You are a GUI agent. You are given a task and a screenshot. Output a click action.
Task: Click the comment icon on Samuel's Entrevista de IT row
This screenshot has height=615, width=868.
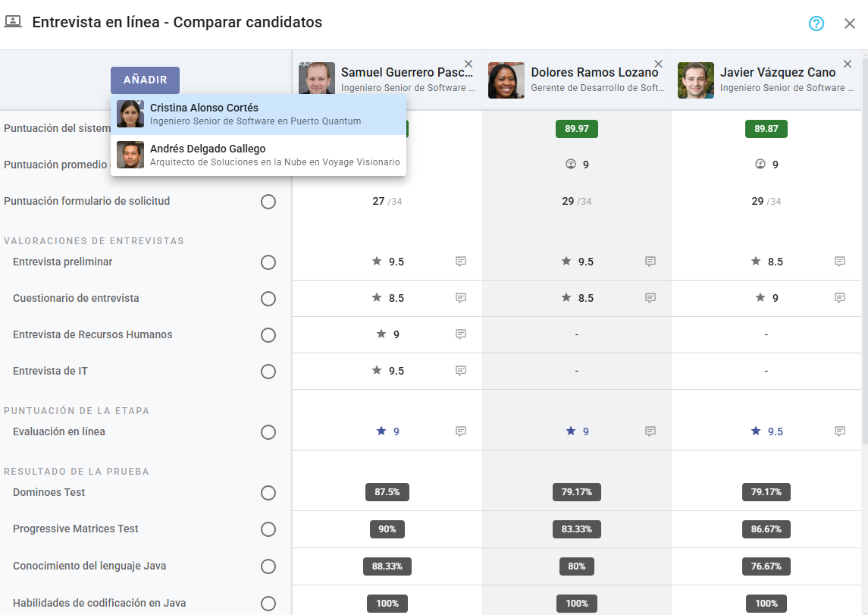click(x=460, y=372)
